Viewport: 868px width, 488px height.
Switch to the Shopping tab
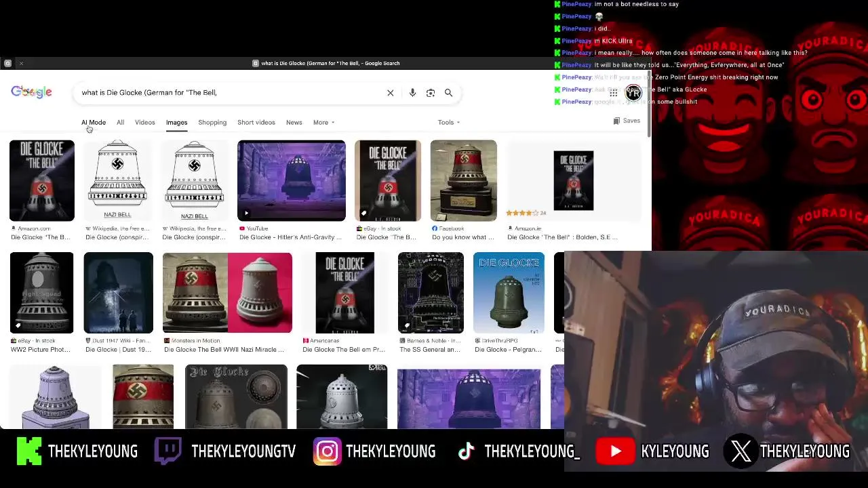pyautogui.click(x=212, y=122)
